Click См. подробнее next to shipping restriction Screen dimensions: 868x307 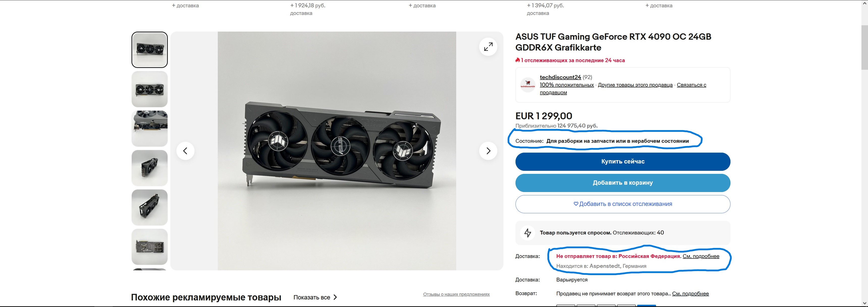(x=701, y=256)
